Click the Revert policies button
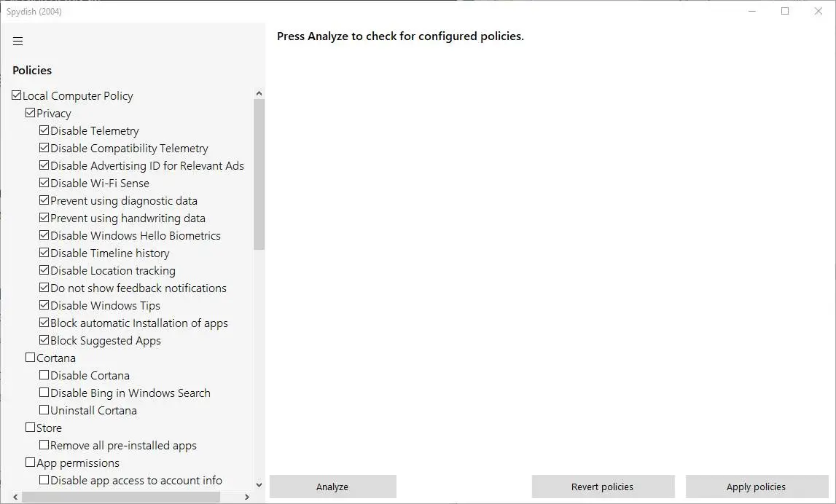 [602, 487]
